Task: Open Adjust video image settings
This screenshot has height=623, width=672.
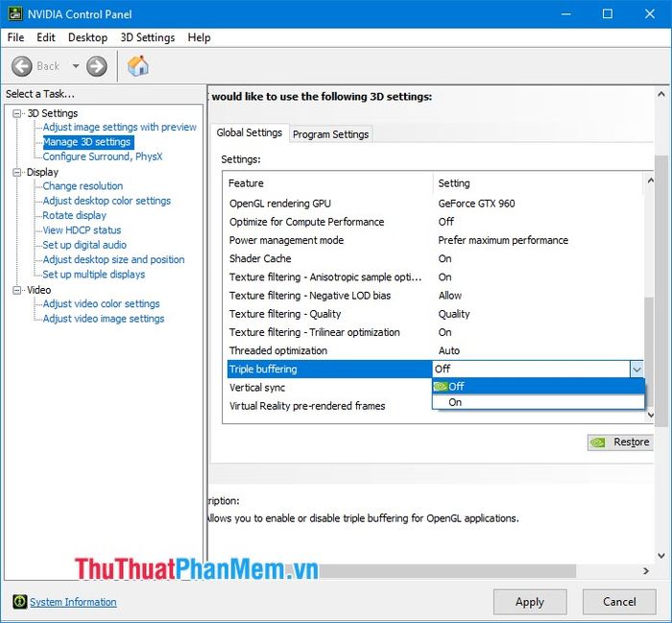Action: click(104, 319)
